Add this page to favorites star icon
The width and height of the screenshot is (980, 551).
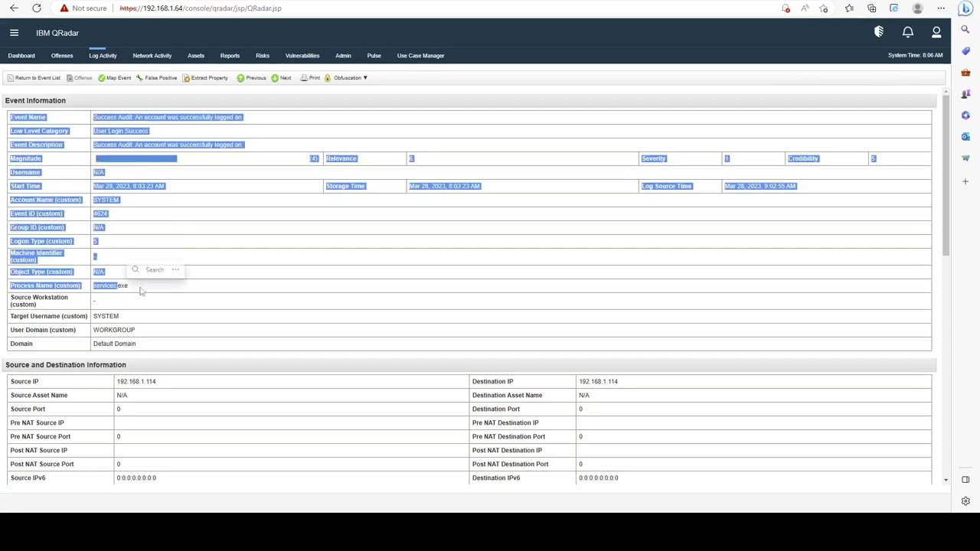click(824, 8)
